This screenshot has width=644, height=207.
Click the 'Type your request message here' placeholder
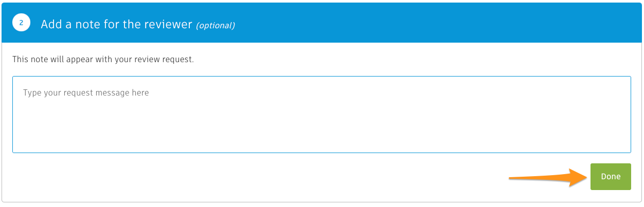click(86, 93)
